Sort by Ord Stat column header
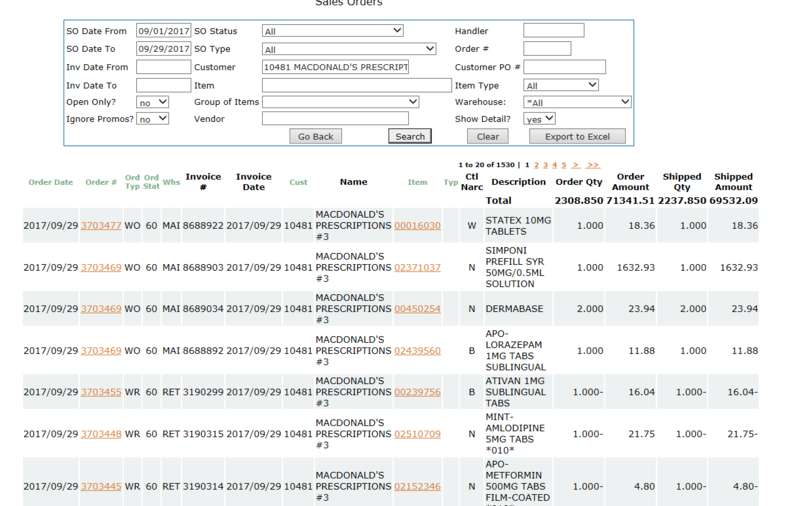The image size is (800, 506). click(x=151, y=182)
